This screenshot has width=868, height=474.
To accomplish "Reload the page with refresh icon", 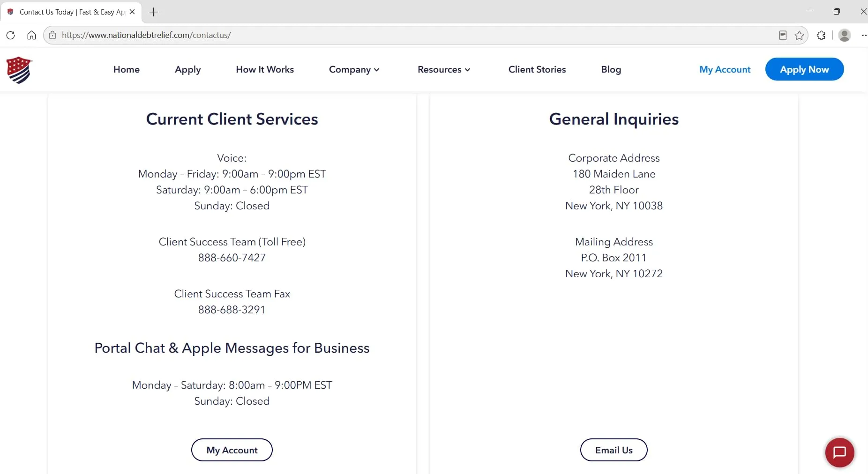I will point(11,35).
